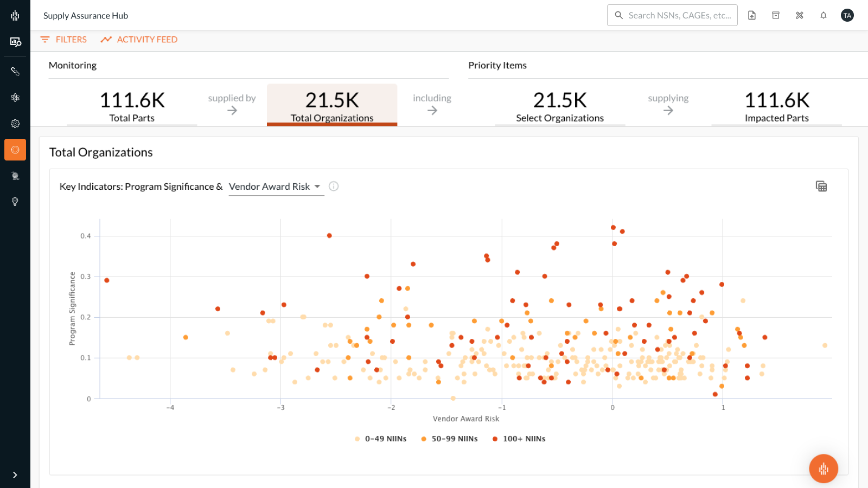
Task: Select the Total Parts metric tab
Action: click(x=132, y=107)
